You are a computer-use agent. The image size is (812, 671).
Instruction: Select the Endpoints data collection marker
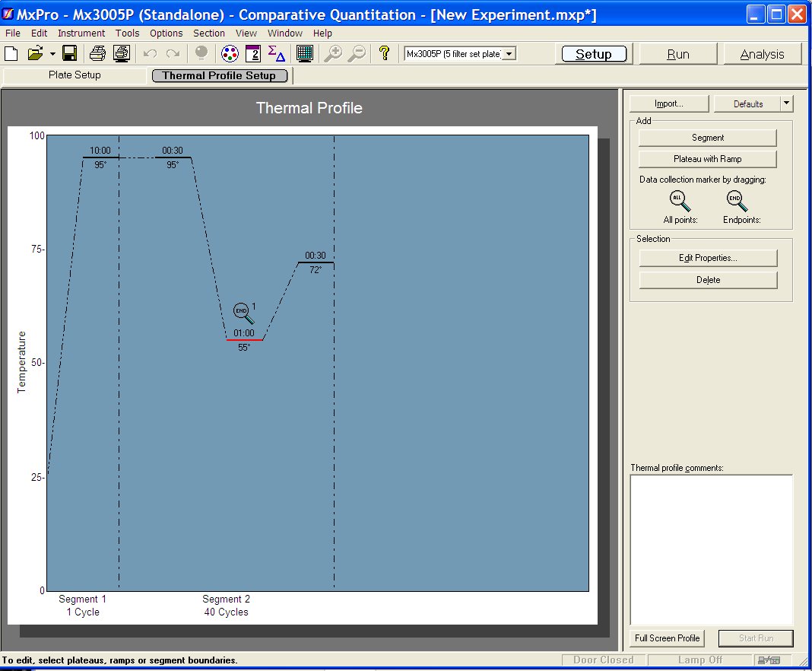point(736,201)
